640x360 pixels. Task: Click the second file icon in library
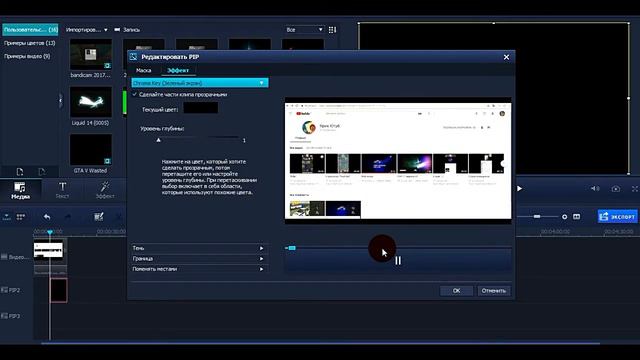41,172
